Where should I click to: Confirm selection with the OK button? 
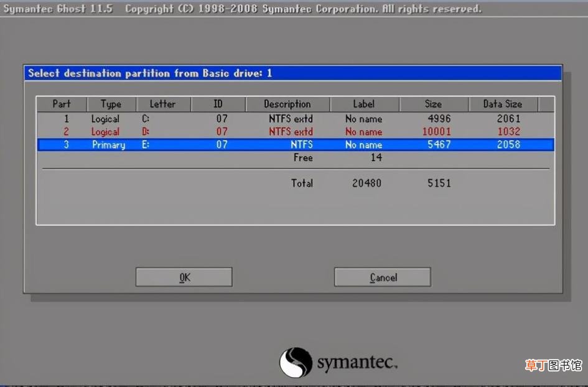pos(184,277)
